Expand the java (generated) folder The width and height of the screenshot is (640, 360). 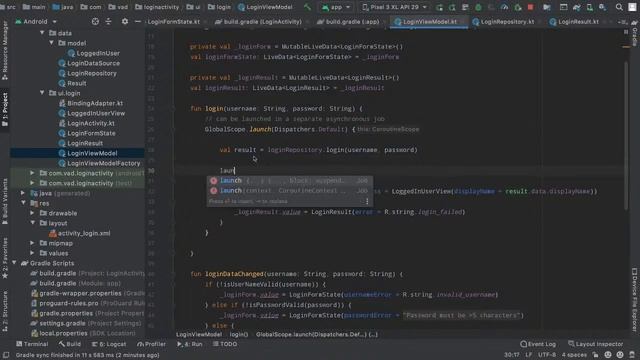pos(23,193)
